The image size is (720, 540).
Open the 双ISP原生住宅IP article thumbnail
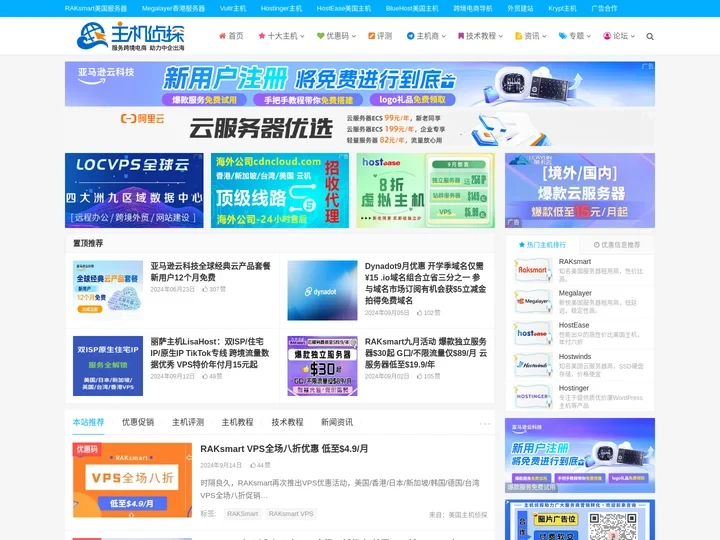pos(108,366)
